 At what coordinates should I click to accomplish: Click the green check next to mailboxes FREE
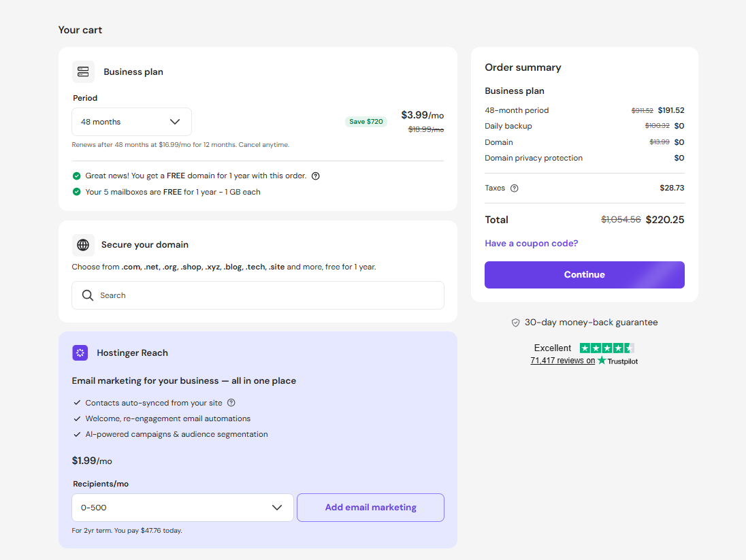pyautogui.click(x=77, y=192)
